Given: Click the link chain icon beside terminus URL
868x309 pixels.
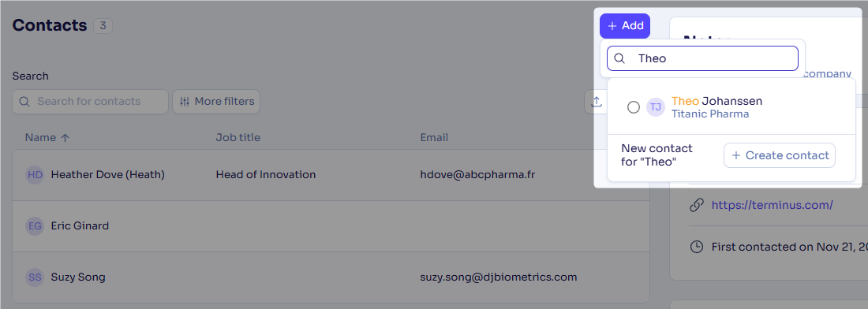Looking at the screenshot, I should [x=697, y=205].
